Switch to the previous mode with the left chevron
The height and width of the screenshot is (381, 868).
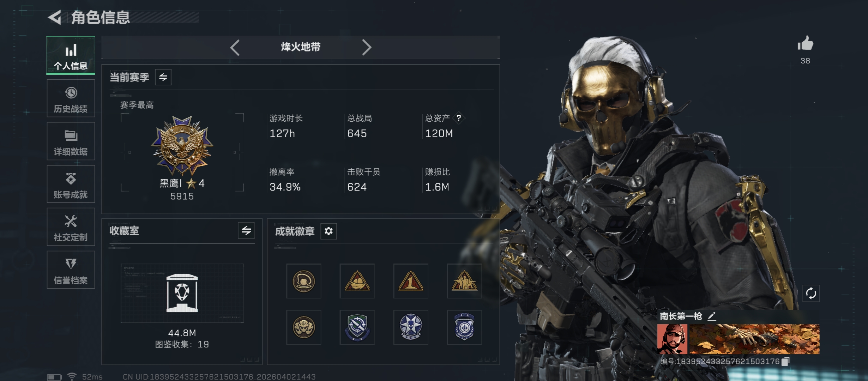[x=235, y=47]
